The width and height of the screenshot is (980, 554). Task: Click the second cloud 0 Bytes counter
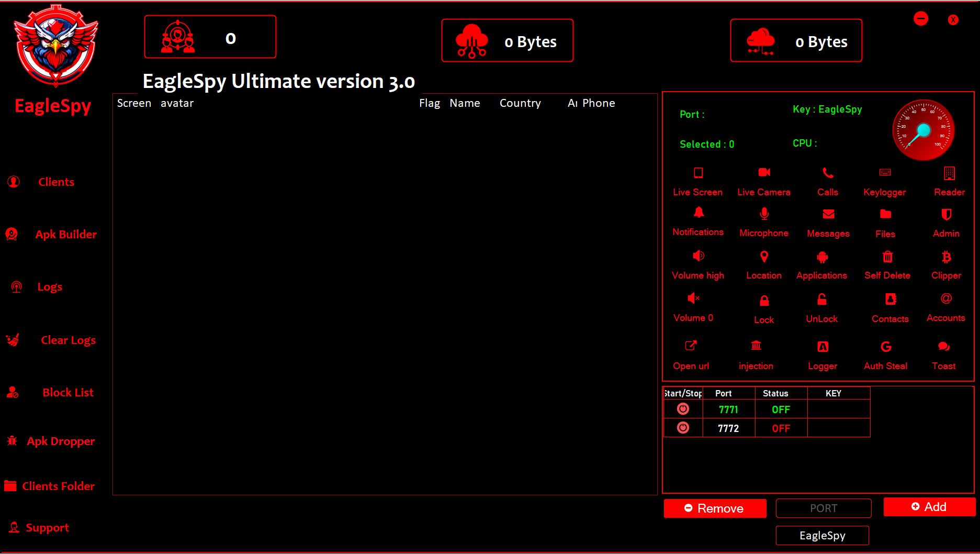[796, 41]
